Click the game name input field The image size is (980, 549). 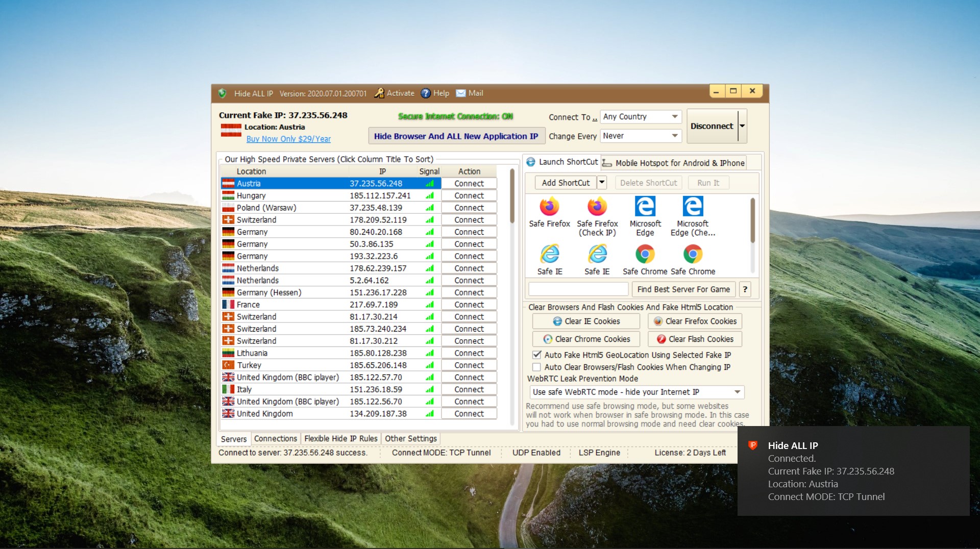click(578, 289)
